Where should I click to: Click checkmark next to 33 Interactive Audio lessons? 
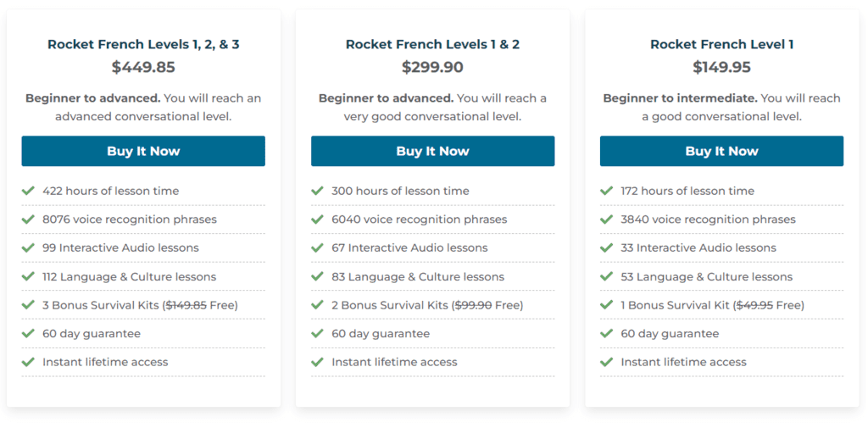pos(606,248)
